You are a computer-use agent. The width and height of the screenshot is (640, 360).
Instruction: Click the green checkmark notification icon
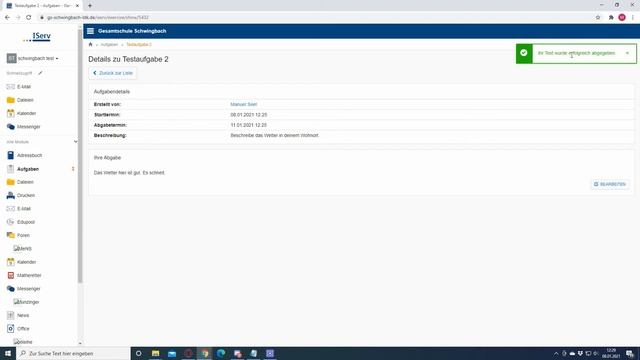(x=524, y=53)
